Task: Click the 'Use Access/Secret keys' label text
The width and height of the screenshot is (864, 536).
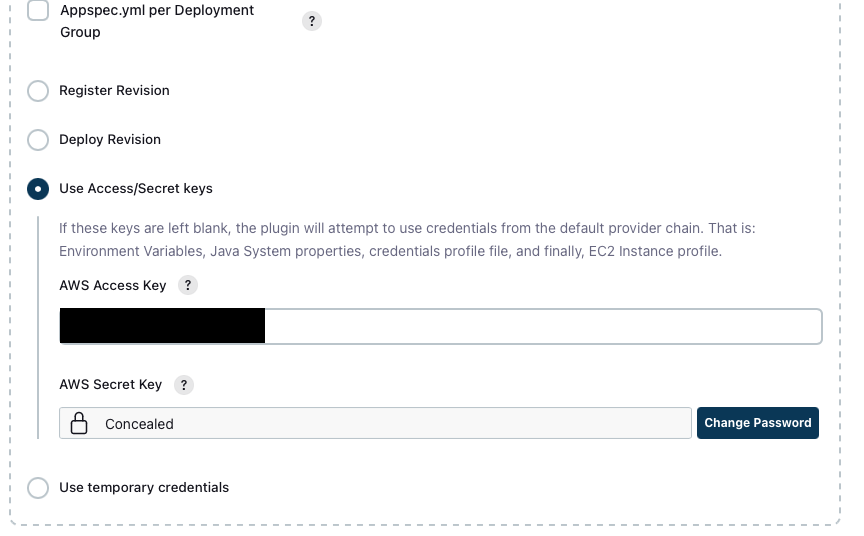Action: point(136,188)
